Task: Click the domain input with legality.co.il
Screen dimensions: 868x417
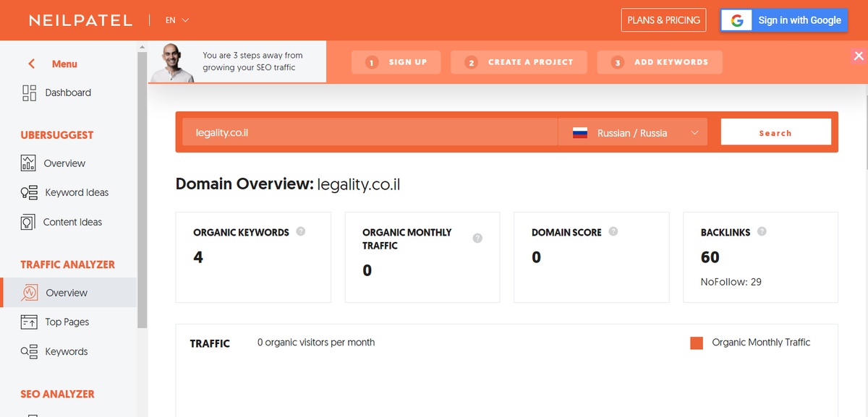Action: pos(370,133)
